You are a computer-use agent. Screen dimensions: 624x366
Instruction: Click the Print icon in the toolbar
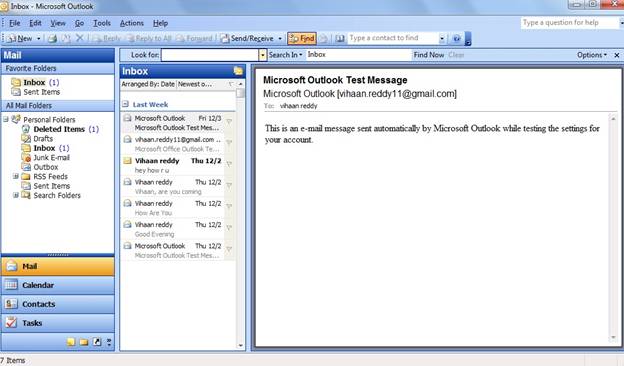coord(52,38)
